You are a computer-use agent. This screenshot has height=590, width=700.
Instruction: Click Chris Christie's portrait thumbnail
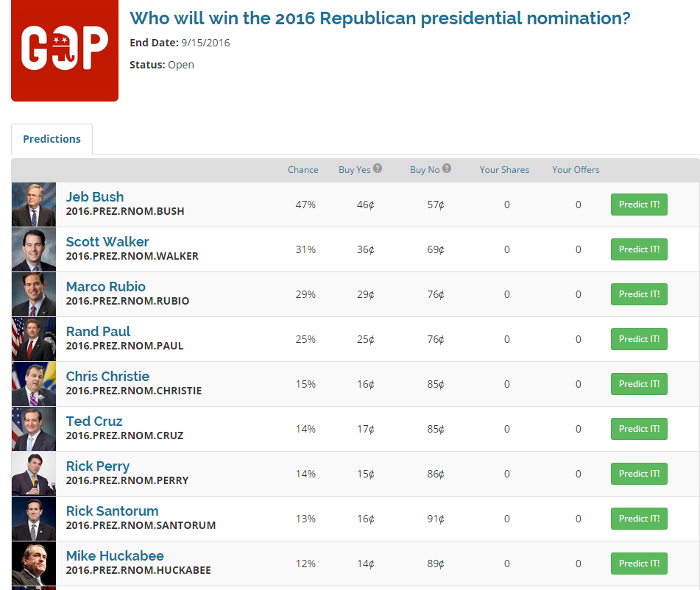(34, 384)
